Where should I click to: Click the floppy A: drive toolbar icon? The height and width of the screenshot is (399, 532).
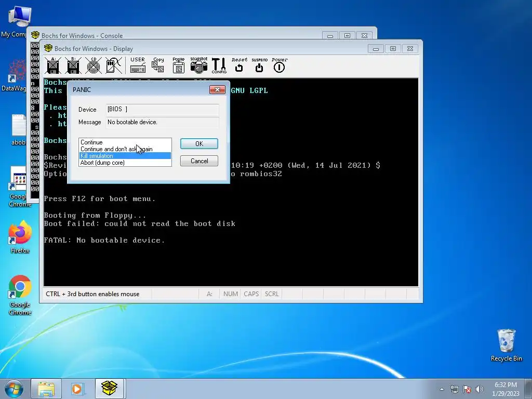pyautogui.click(x=54, y=65)
